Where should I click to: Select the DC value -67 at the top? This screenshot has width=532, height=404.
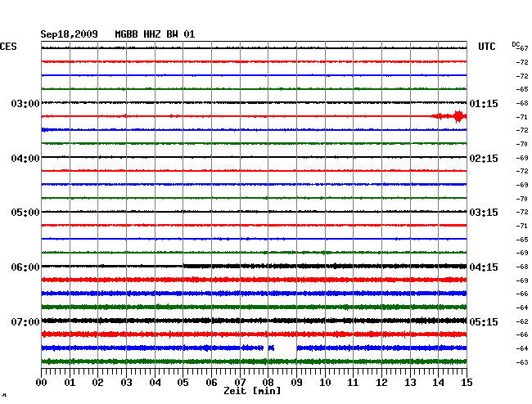pos(522,48)
